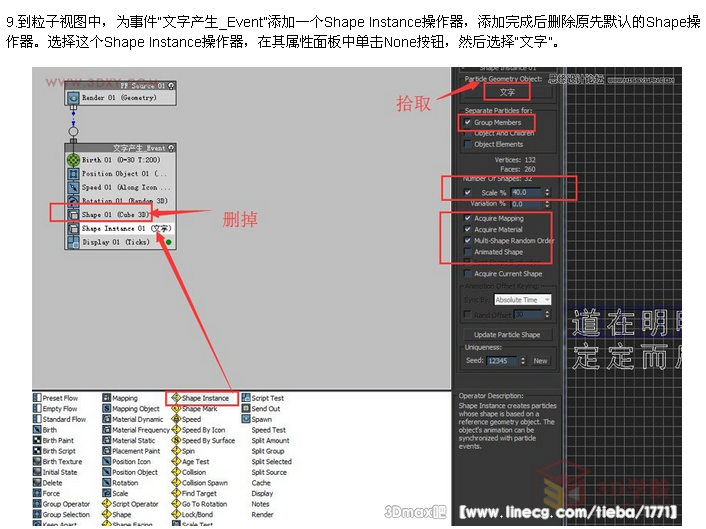Select Go To Rotation test icon in depot
This screenshot has height=529, width=706.
pyautogui.click(x=176, y=504)
